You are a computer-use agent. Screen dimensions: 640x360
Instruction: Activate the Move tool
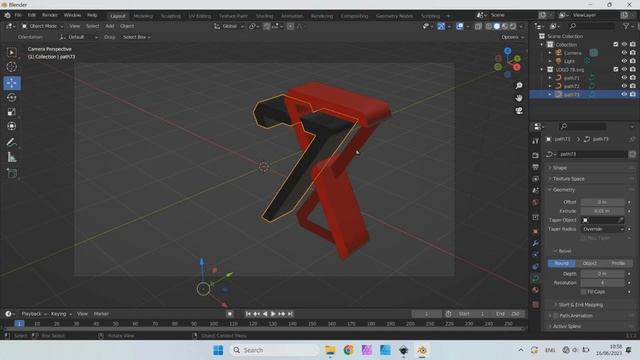11,83
